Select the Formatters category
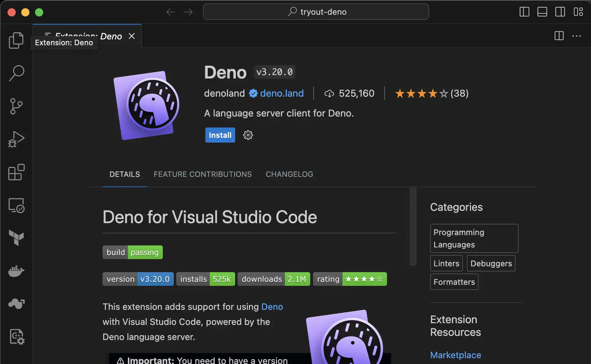Screen dimensions: 591x364 click(454, 282)
